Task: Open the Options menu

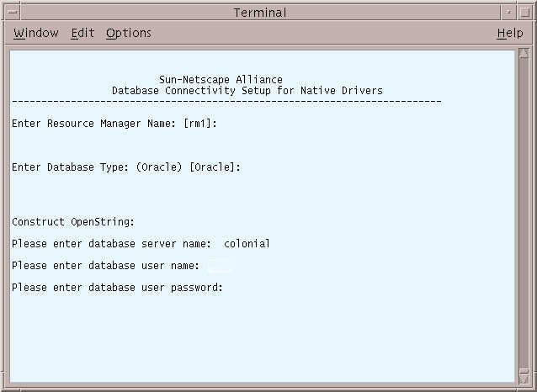Action: [x=129, y=33]
